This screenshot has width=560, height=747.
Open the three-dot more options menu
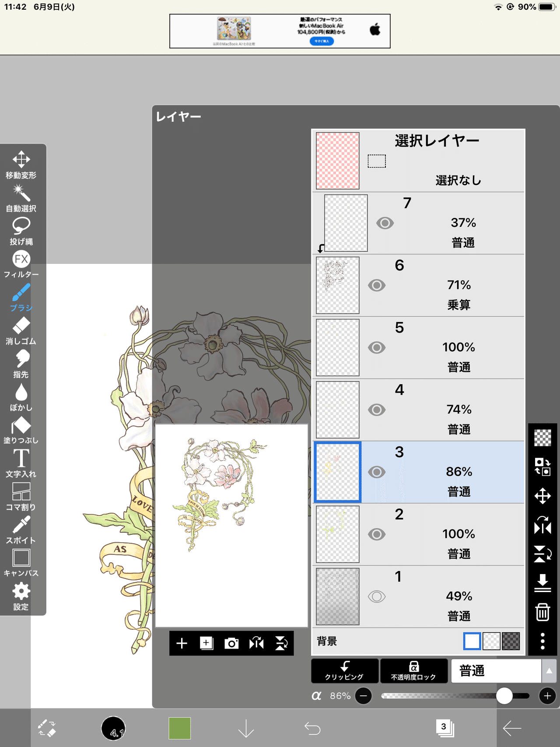[542, 641]
